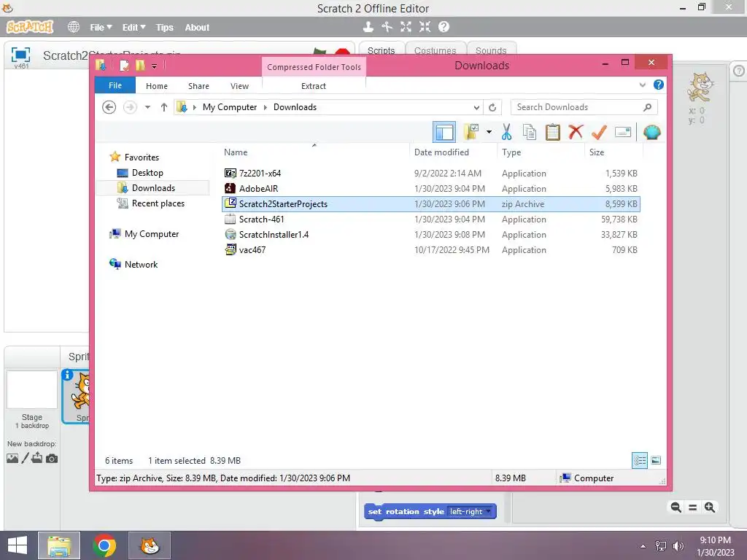Select Downloads in the navigation pane
The height and width of the screenshot is (560, 747).
click(153, 188)
